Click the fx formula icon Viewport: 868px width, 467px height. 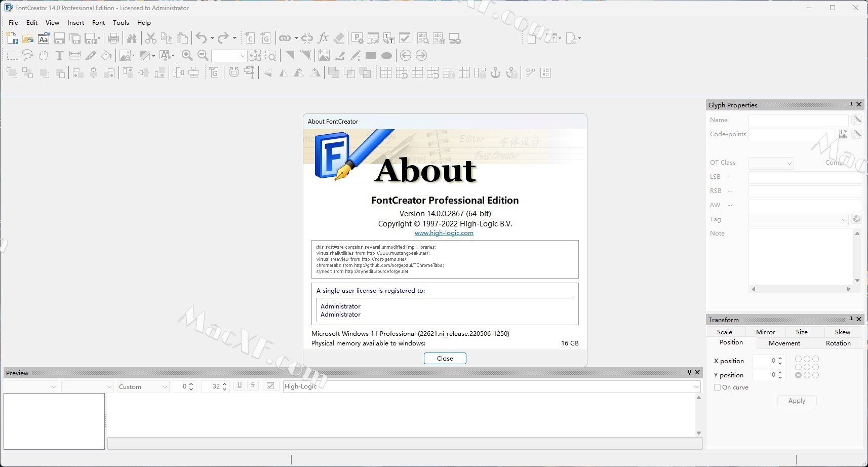[323, 38]
